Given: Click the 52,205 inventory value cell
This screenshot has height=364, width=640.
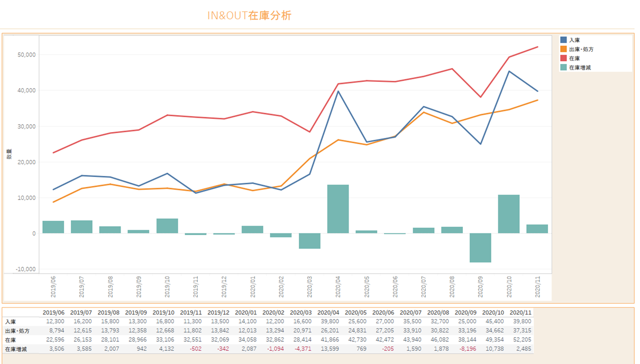Looking at the screenshot, I should pos(521,340).
